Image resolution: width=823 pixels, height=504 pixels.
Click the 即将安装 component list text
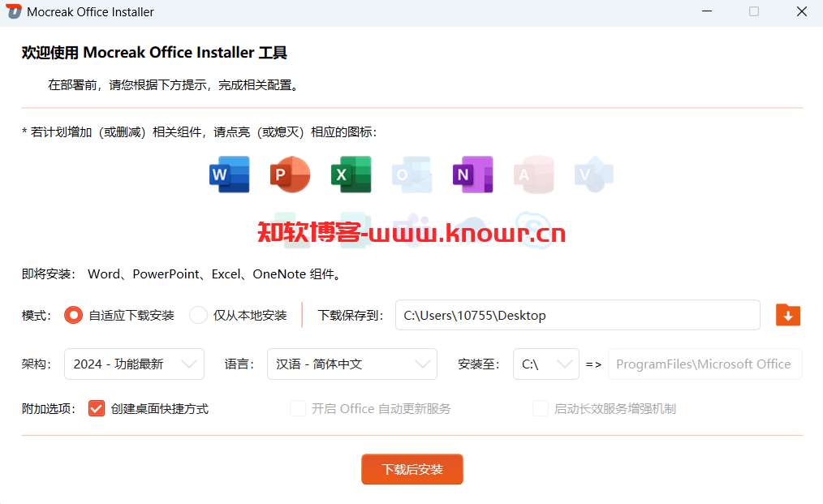(183, 274)
